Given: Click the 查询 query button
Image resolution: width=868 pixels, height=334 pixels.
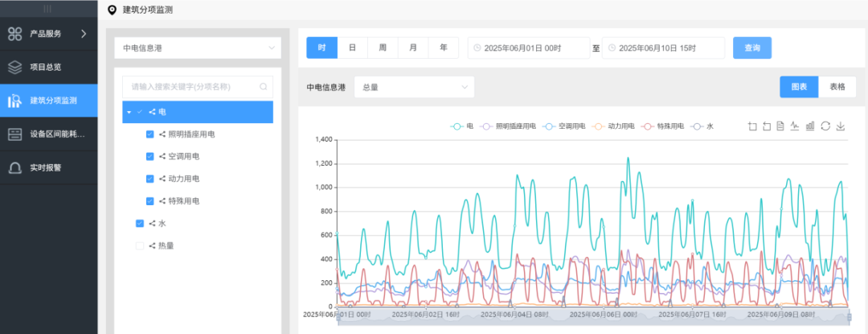Looking at the screenshot, I should pos(752,48).
